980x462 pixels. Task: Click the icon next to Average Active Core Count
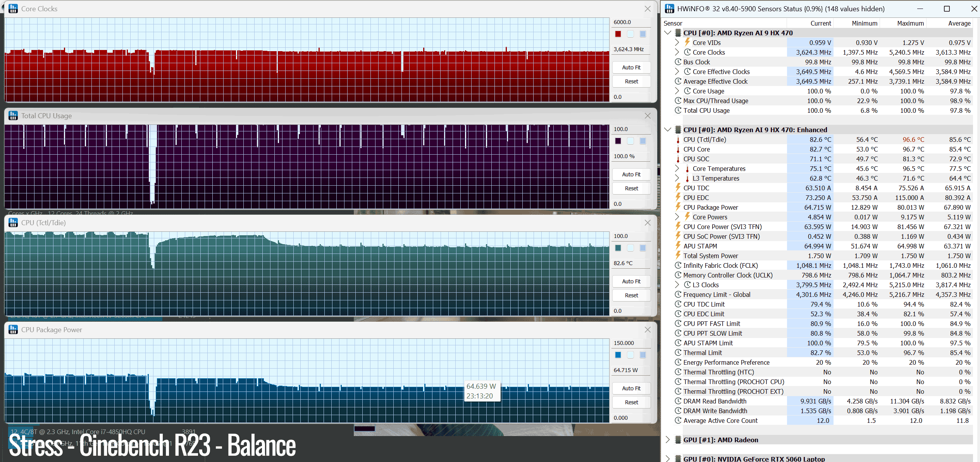[x=678, y=421]
